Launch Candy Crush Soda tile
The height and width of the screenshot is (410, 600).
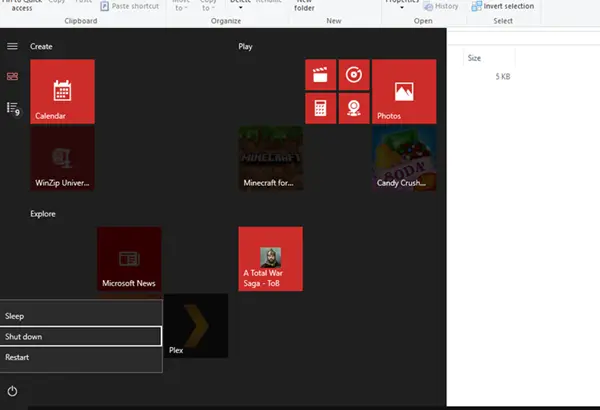tap(404, 158)
